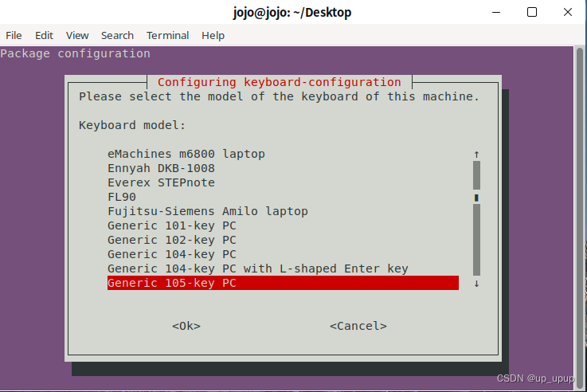The width and height of the screenshot is (587, 392).
Task: Close the terminal window
Action: pos(568,13)
